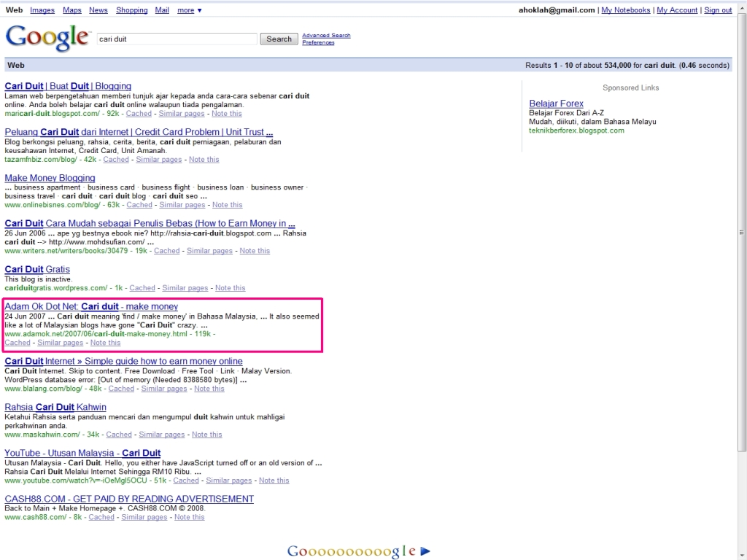Click the Search button
The image size is (747, 560).
click(279, 39)
